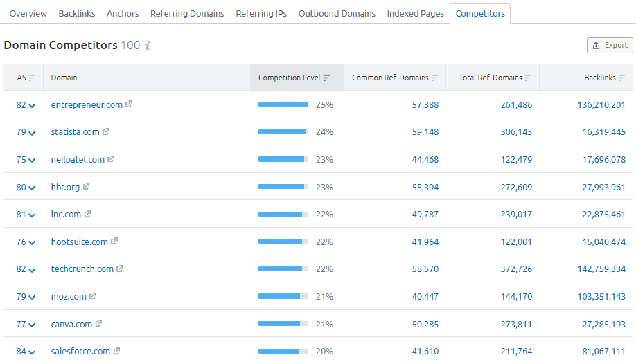
Task: Sort by AS column icon
Action: click(32, 78)
